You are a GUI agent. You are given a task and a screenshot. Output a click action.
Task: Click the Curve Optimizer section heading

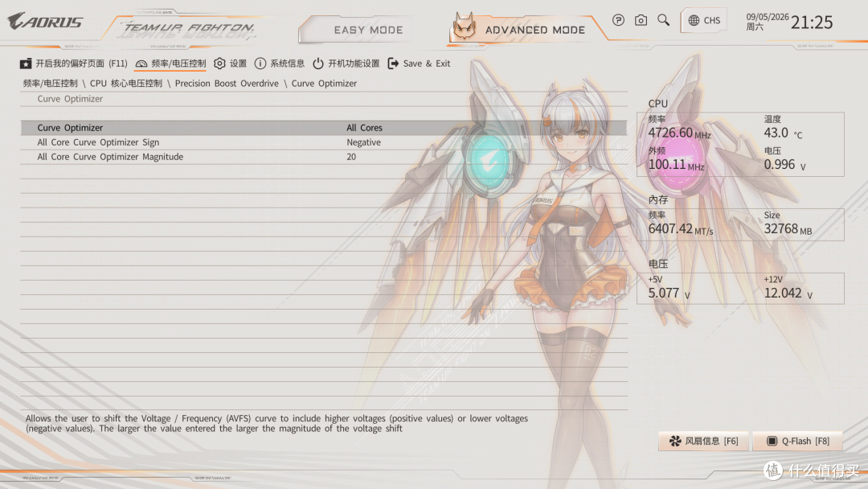[70, 99]
